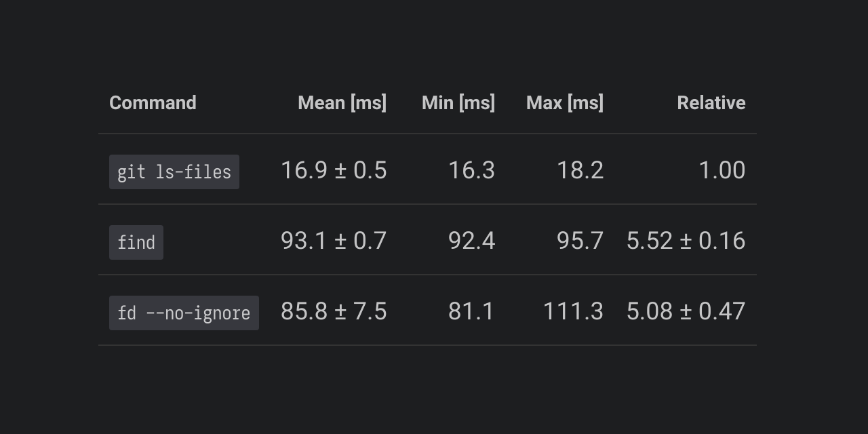
Task: Click the Command column header
Action: click(153, 103)
